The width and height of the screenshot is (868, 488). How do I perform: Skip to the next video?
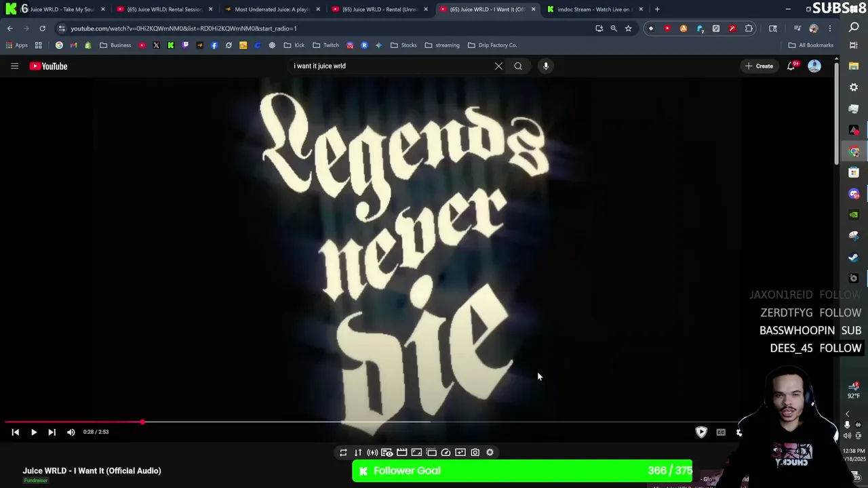[x=52, y=432]
